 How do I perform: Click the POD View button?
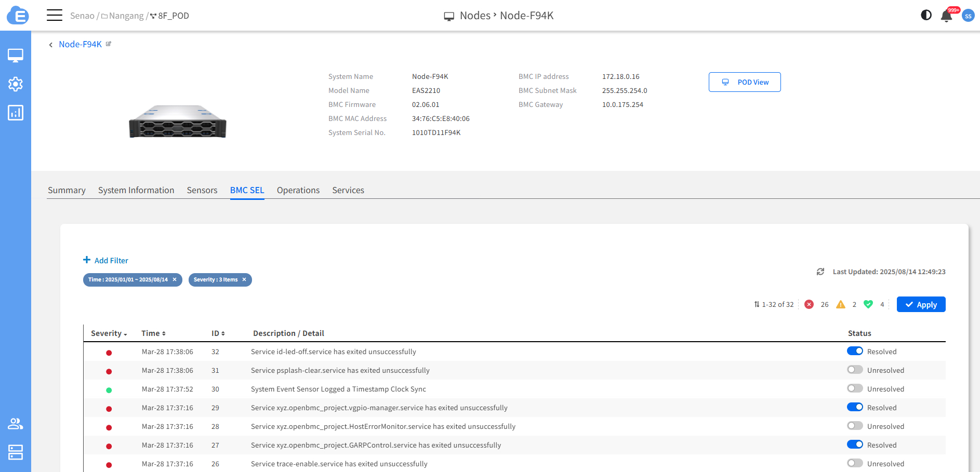[x=744, y=82]
